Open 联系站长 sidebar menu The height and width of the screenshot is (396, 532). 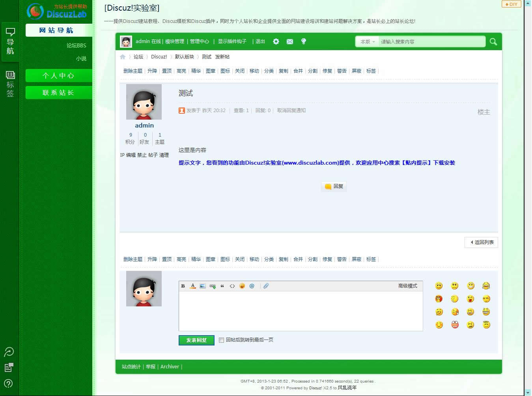pos(59,92)
